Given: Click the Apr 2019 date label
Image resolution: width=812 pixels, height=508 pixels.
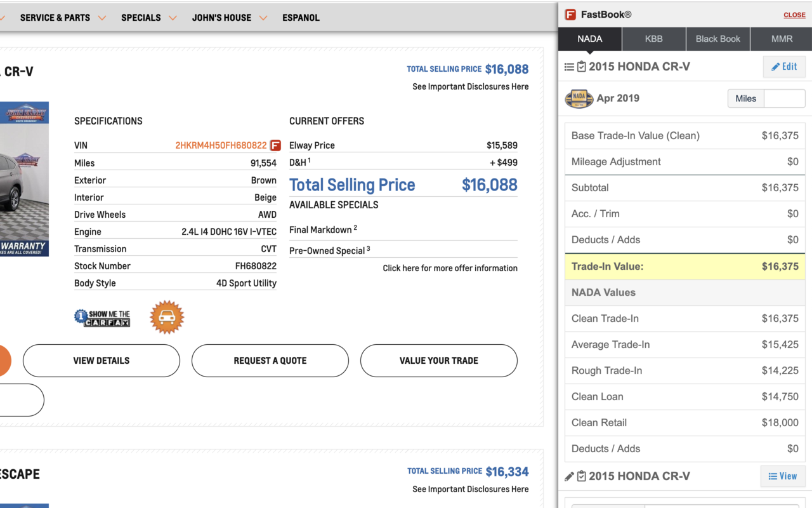Looking at the screenshot, I should (x=618, y=98).
